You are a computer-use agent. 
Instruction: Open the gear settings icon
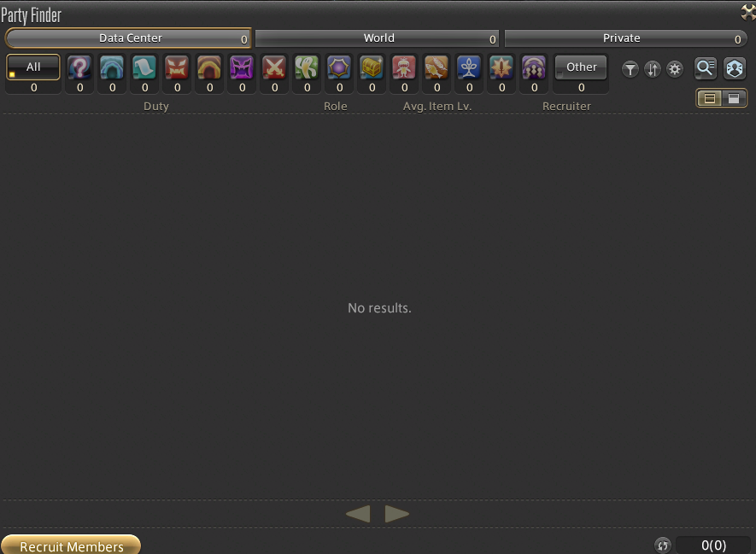coord(675,69)
